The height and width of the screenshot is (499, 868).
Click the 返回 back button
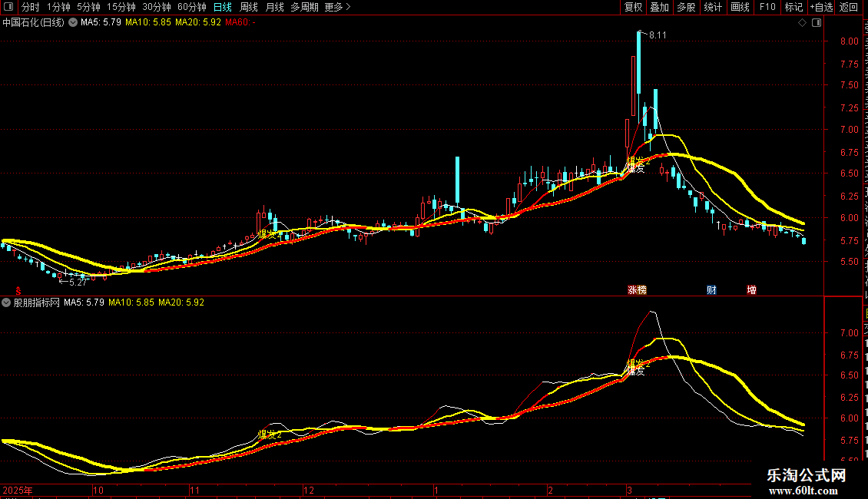tap(848, 7)
